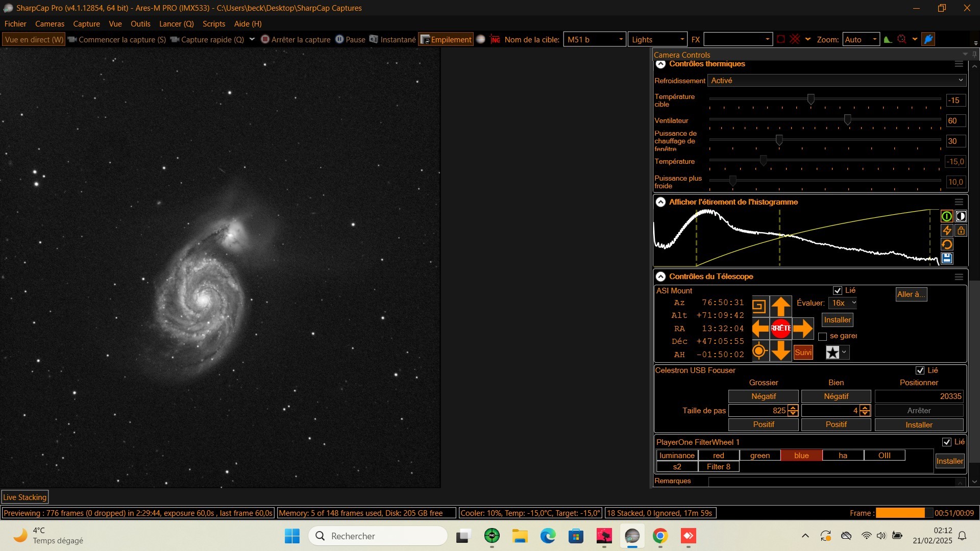
Task: Collapse the histogram stretch section
Action: pyautogui.click(x=660, y=202)
